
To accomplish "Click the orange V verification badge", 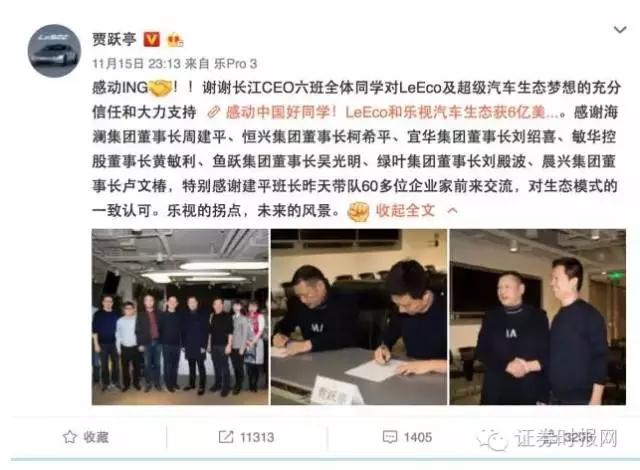I will [151, 39].
